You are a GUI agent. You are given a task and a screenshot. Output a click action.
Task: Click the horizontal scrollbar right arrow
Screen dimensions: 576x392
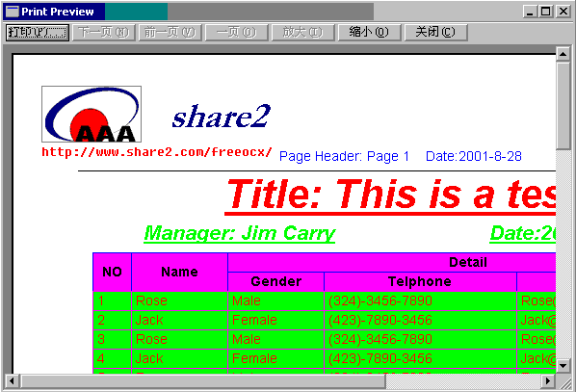click(548, 381)
